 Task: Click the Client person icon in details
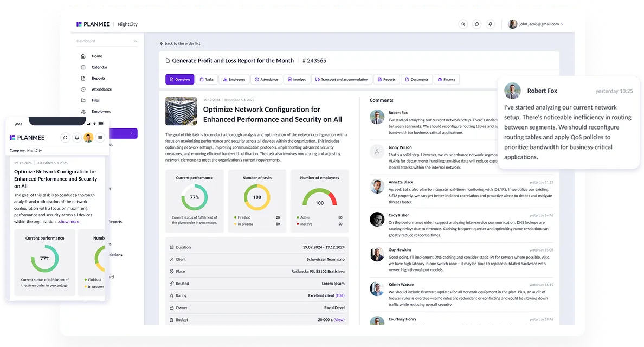pyautogui.click(x=172, y=260)
